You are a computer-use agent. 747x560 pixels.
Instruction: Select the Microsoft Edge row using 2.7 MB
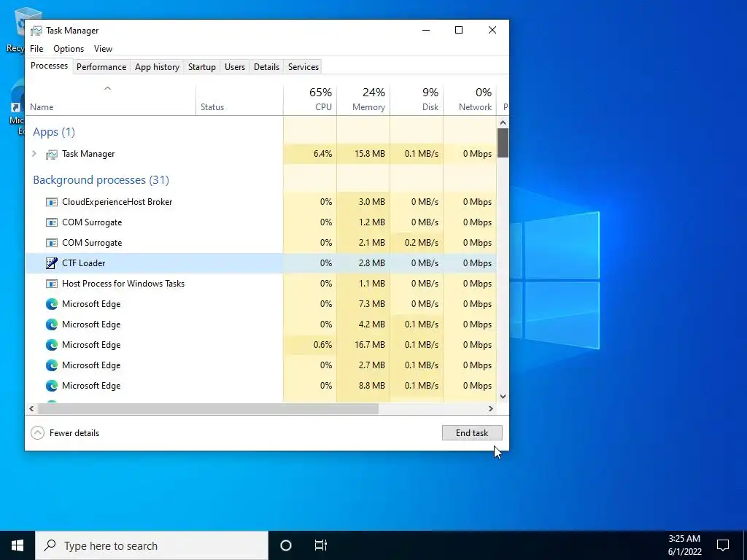pos(260,365)
